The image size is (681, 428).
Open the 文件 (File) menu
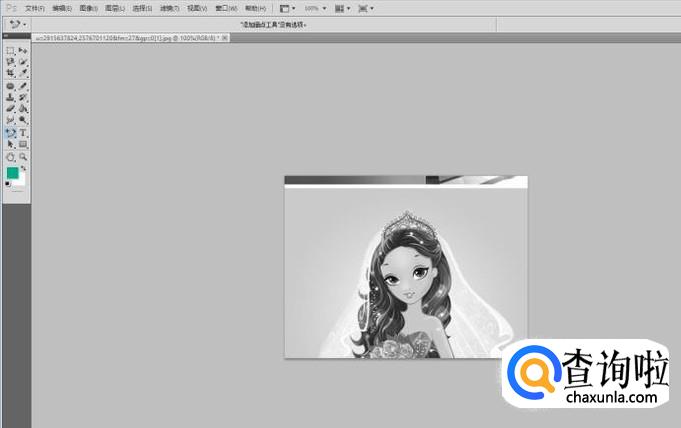[x=35, y=8]
